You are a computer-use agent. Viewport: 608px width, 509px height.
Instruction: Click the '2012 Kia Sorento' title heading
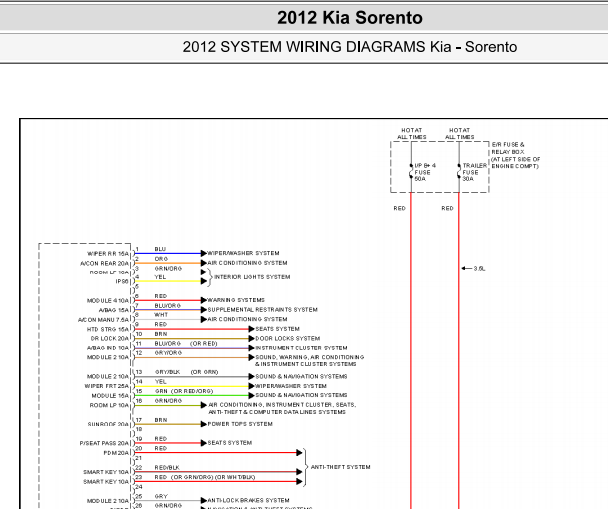[350, 18]
